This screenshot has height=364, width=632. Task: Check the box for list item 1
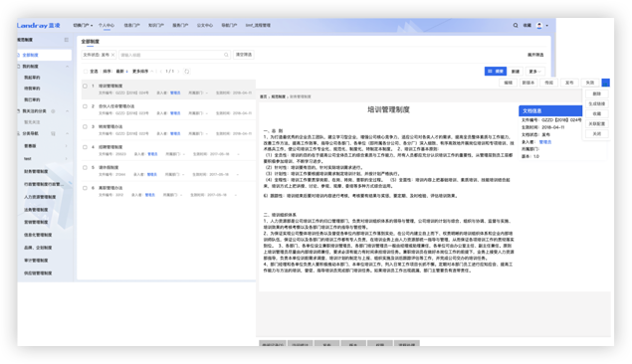pos(85,86)
